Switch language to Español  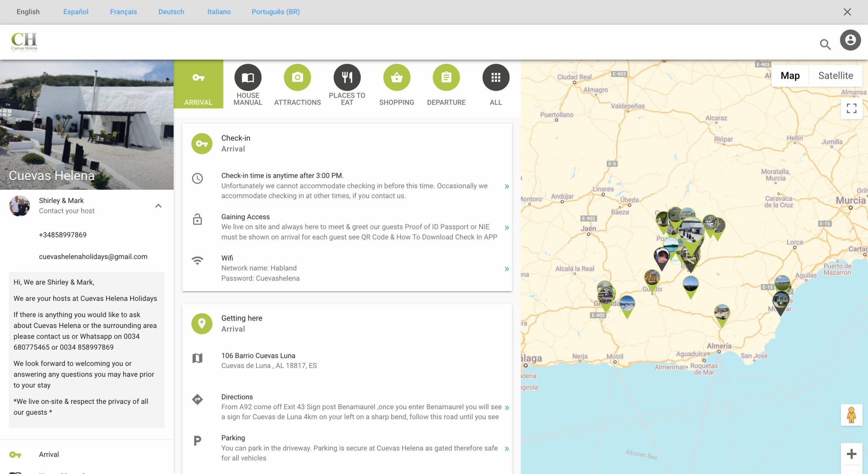[x=76, y=12]
